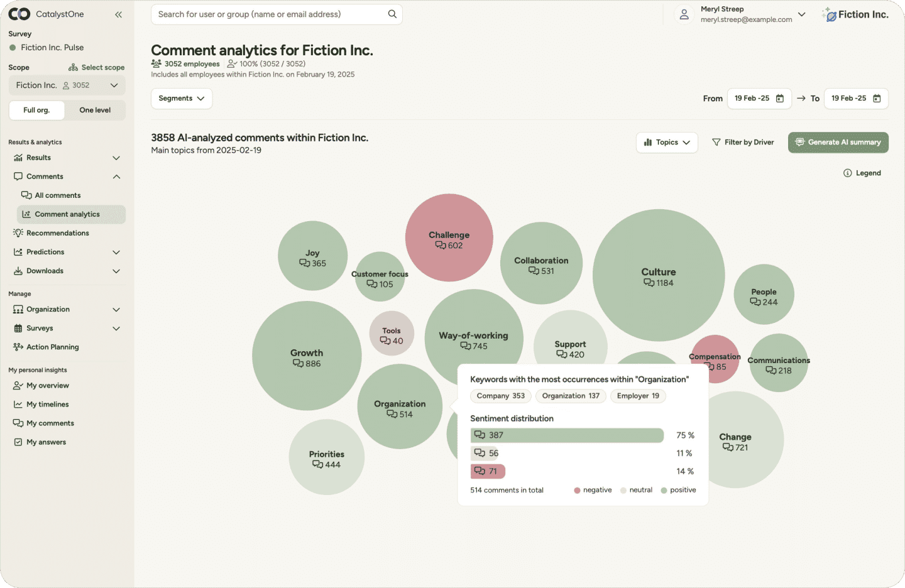Click the Select scope link
Screen dimensions: 905x588
click(x=97, y=67)
